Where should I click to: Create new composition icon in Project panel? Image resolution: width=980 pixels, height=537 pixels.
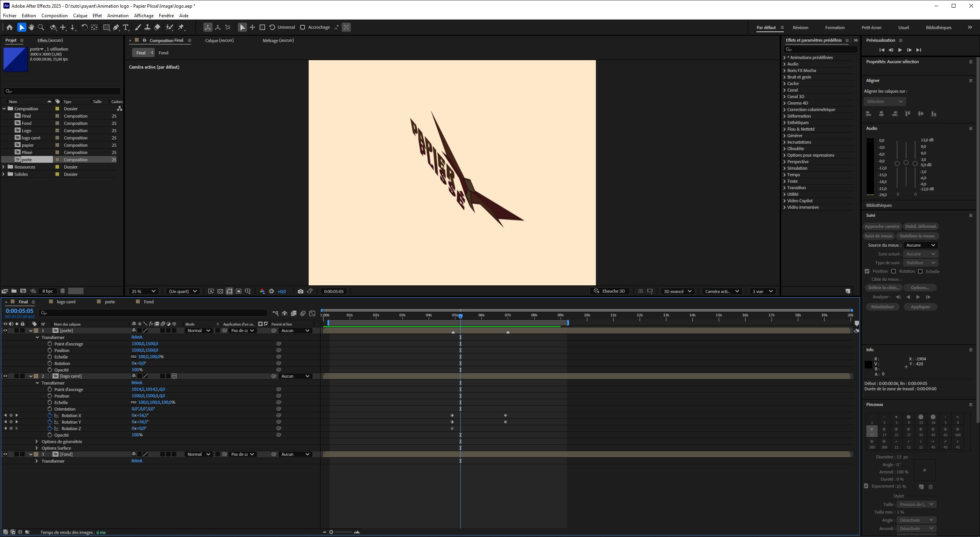(x=23, y=291)
